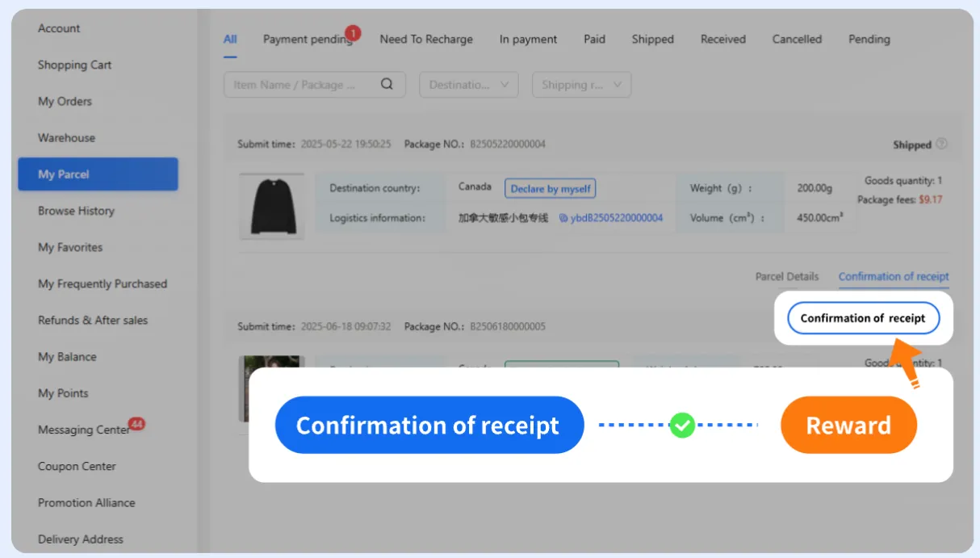Image resolution: width=980 pixels, height=558 pixels.
Task: Click the copy icon before tracking number
Action: click(x=563, y=218)
